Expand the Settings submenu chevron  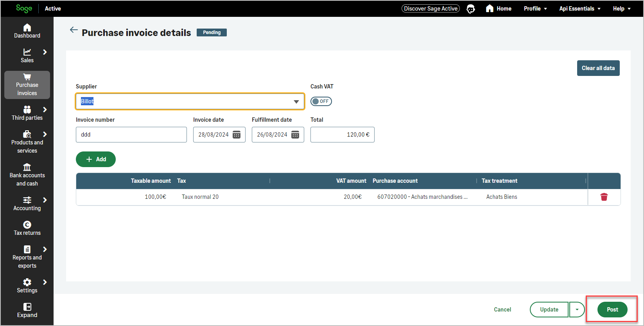(x=45, y=282)
